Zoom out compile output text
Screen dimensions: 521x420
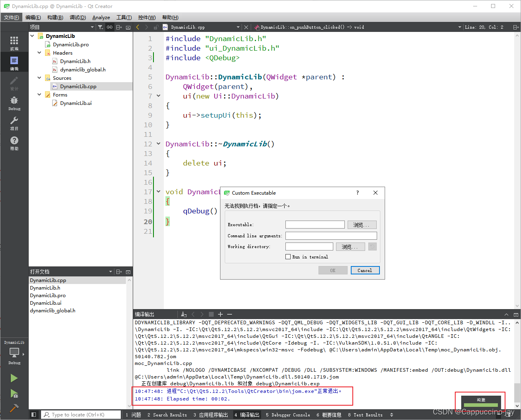[x=229, y=314]
